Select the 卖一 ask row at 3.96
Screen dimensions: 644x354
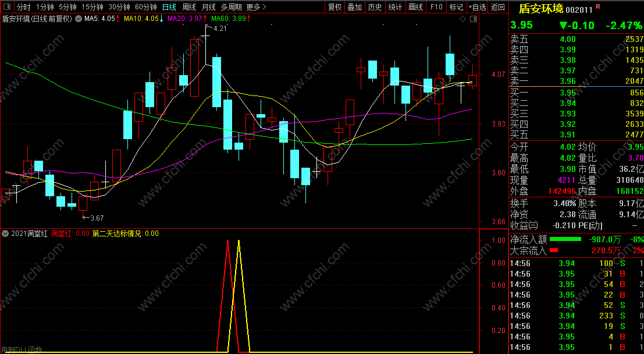pyautogui.click(x=577, y=81)
